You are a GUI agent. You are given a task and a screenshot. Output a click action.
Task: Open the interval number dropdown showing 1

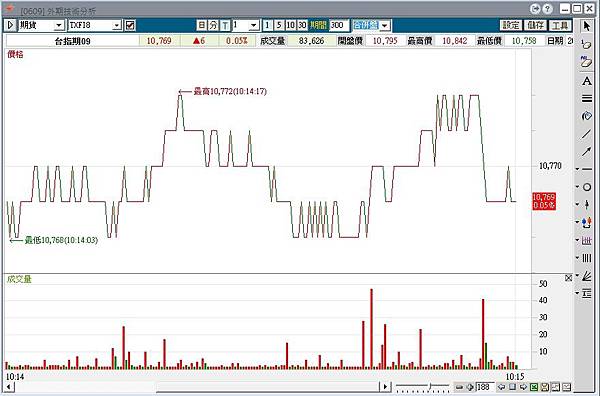253,25
